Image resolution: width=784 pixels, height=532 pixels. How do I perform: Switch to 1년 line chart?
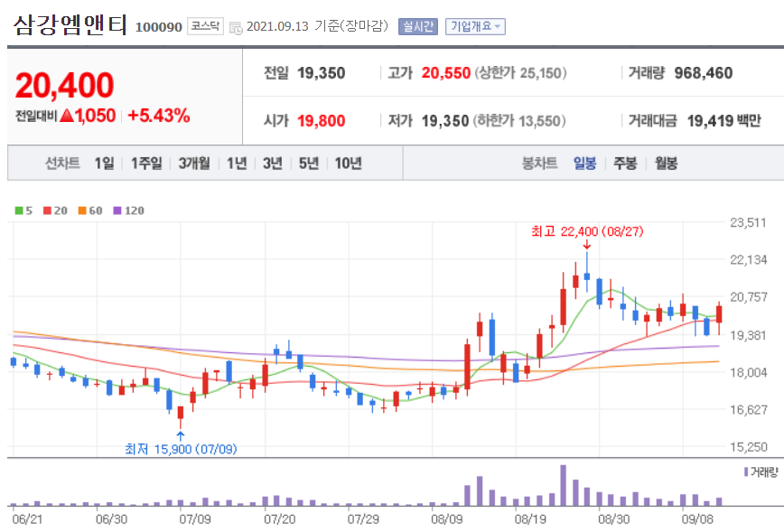[237, 163]
